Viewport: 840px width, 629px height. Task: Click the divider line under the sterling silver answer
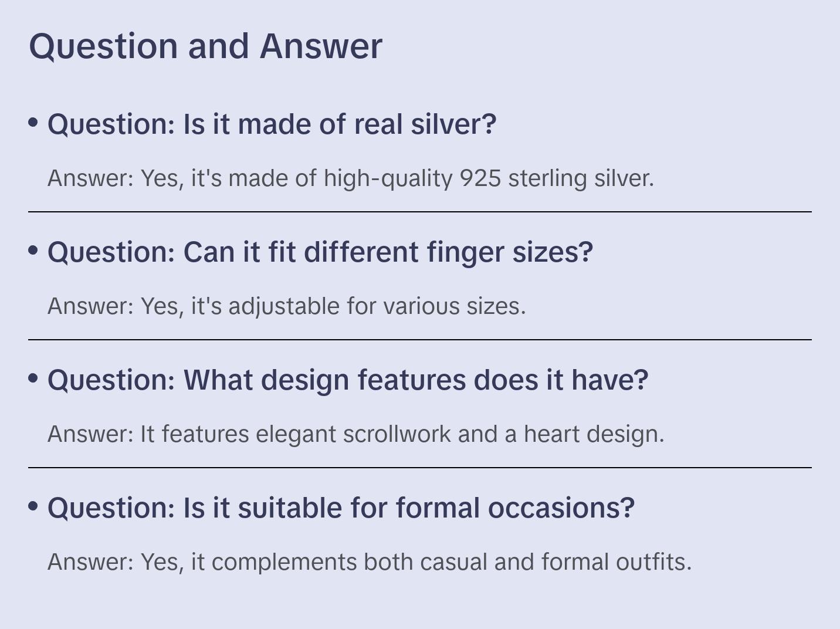tap(420, 212)
